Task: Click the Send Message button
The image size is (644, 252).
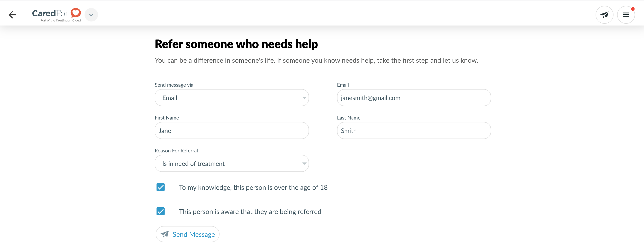Action: (187, 234)
